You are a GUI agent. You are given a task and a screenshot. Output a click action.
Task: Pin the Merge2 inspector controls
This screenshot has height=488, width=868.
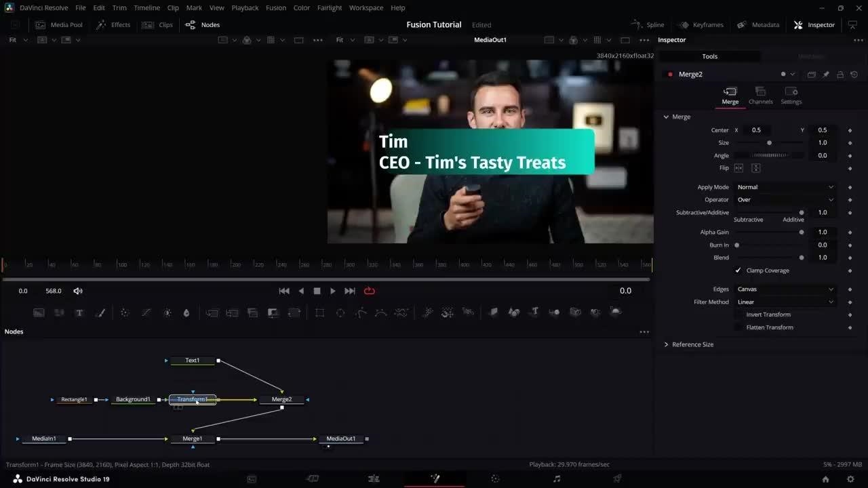click(826, 75)
